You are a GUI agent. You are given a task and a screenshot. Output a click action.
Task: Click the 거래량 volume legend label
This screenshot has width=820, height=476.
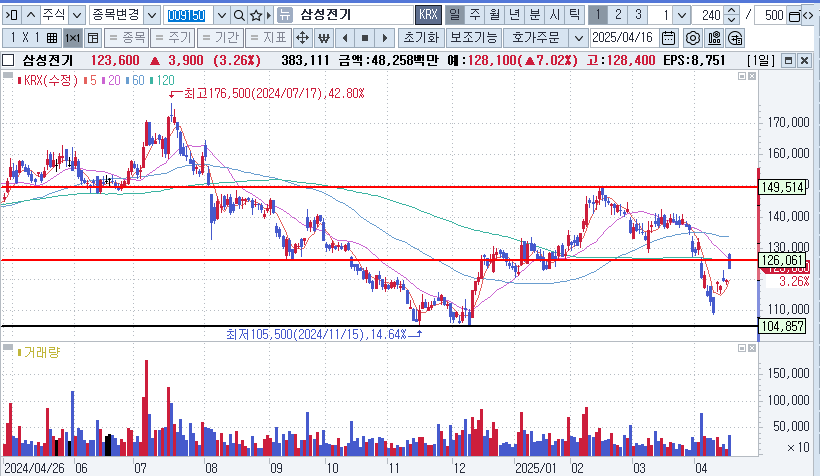pos(40,353)
